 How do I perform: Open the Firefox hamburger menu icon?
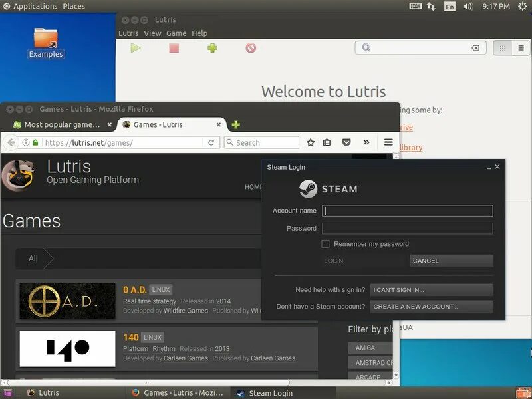388,142
